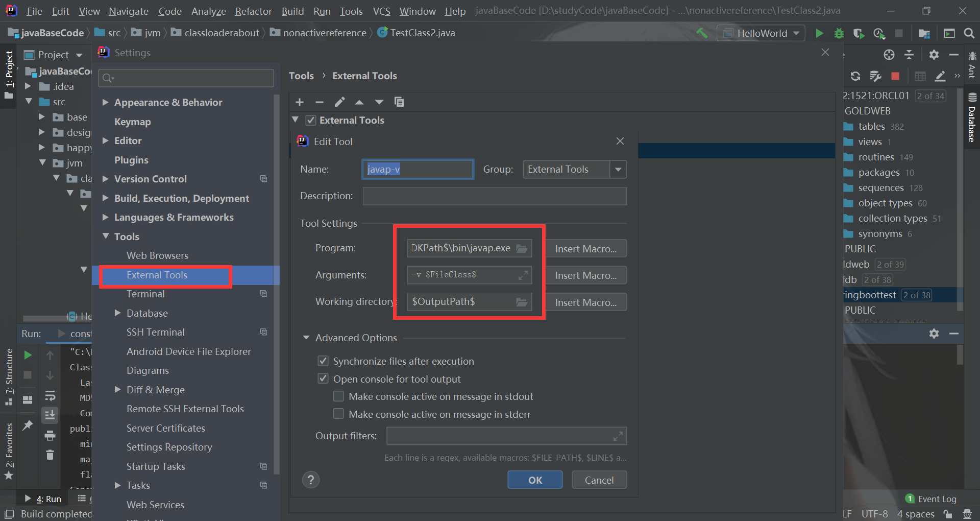980x521 pixels.
Task: Toggle the External Tools group checkbox
Action: pyautogui.click(x=311, y=121)
